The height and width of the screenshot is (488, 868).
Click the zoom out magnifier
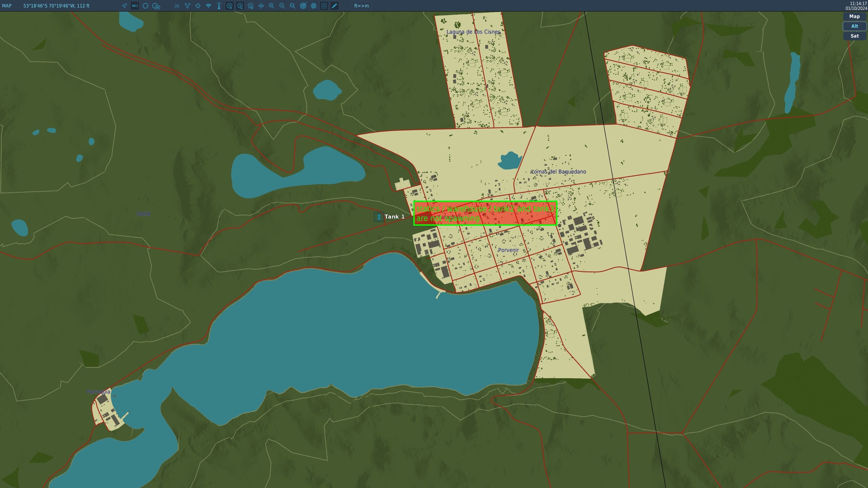pyautogui.click(x=282, y=6)
